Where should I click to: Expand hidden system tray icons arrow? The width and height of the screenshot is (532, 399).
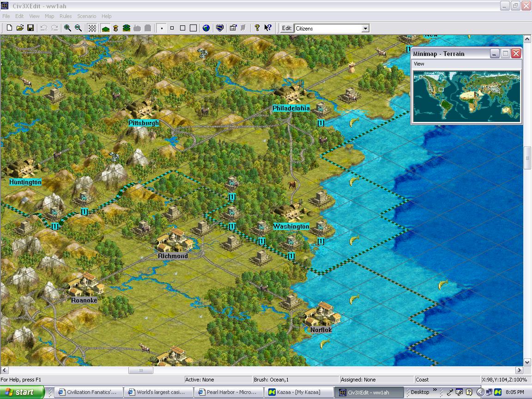click(x=480, y=392)
